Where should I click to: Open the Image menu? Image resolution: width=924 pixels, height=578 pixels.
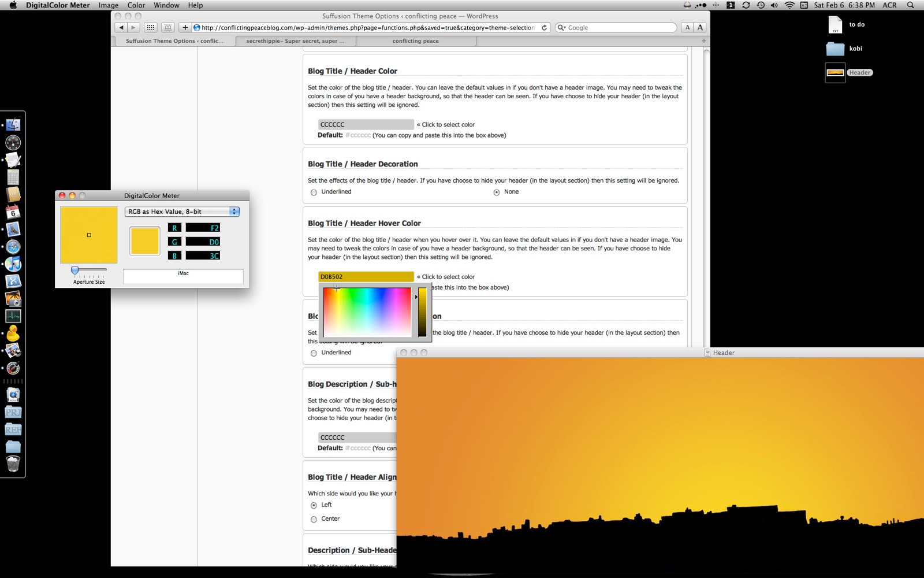tap(109, 5)
